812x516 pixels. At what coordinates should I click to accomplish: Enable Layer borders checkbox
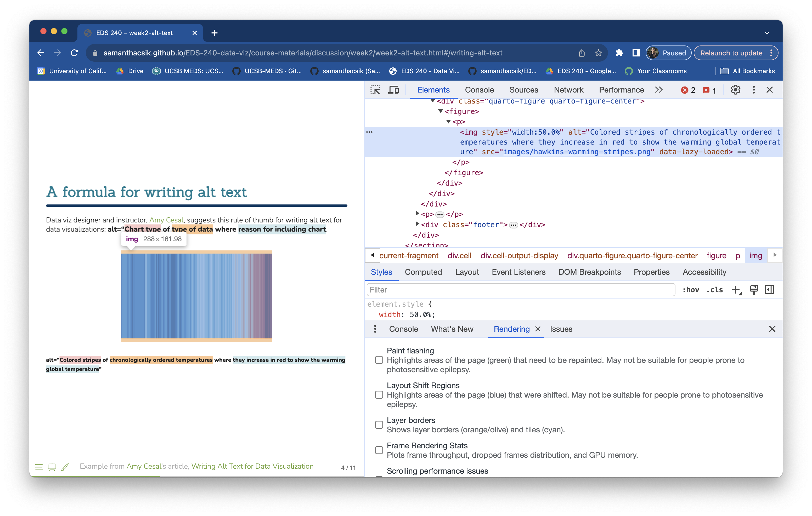click(379, 425)
